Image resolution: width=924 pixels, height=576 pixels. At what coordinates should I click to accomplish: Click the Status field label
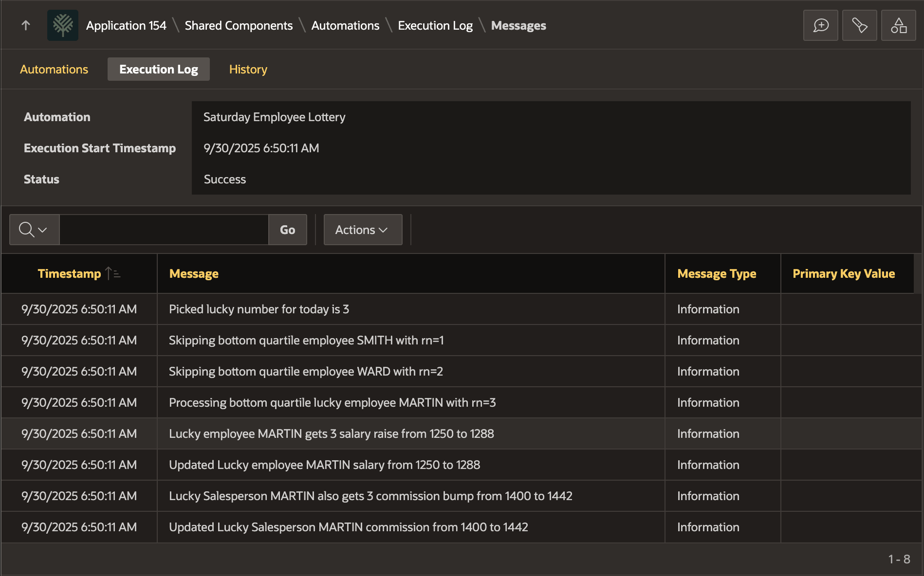[x=41, y=179]
